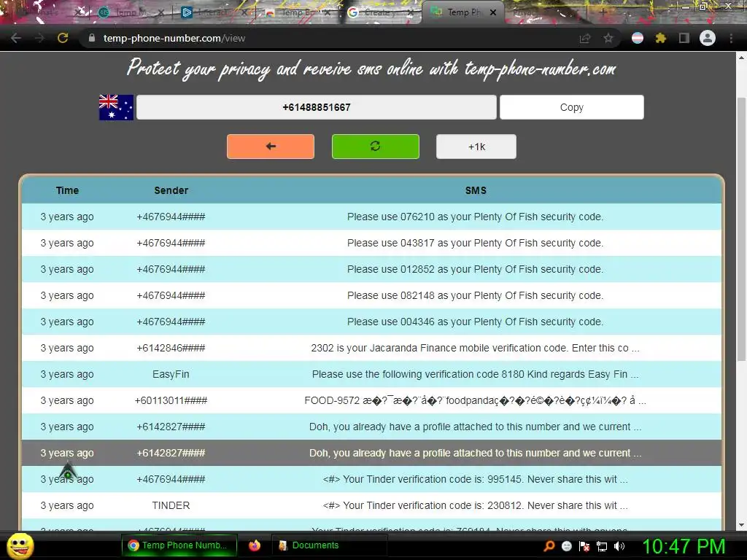The image size is (747, 560).
Task: Open the Extensions puzzle icon
Action: coord(661,38)
